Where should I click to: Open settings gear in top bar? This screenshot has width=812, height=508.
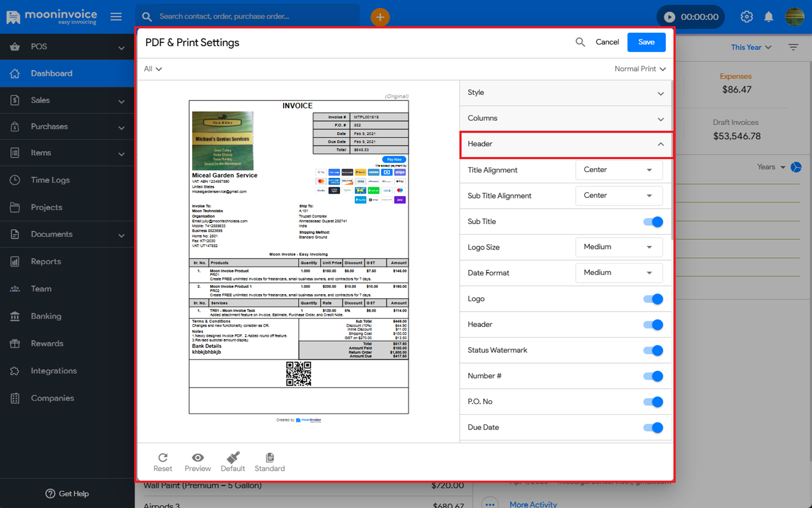pos(747,17)
